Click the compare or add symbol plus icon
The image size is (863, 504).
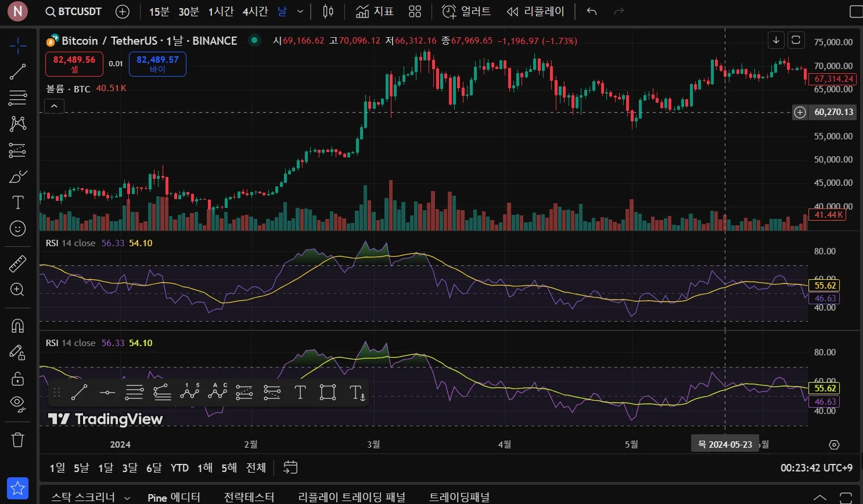click(123, 12)
